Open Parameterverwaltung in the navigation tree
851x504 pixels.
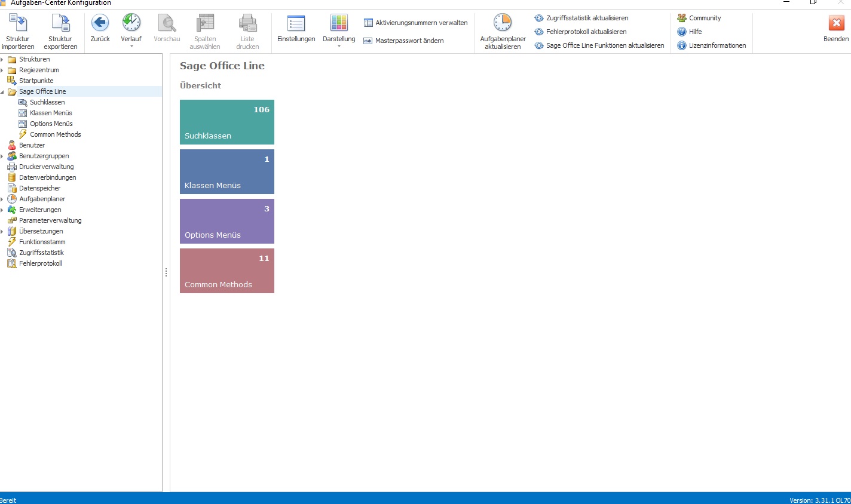point(50,220)
